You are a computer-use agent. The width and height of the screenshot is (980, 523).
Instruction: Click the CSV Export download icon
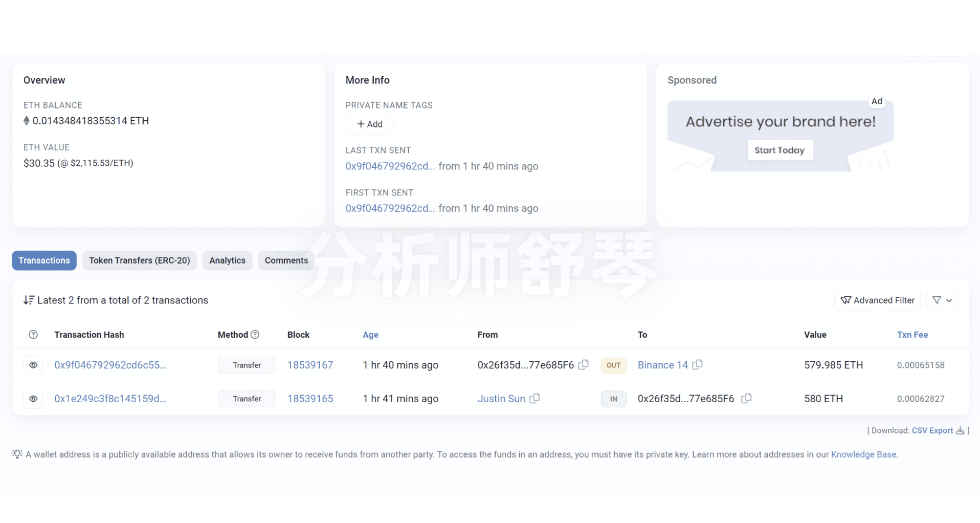(x=960, y=430)
